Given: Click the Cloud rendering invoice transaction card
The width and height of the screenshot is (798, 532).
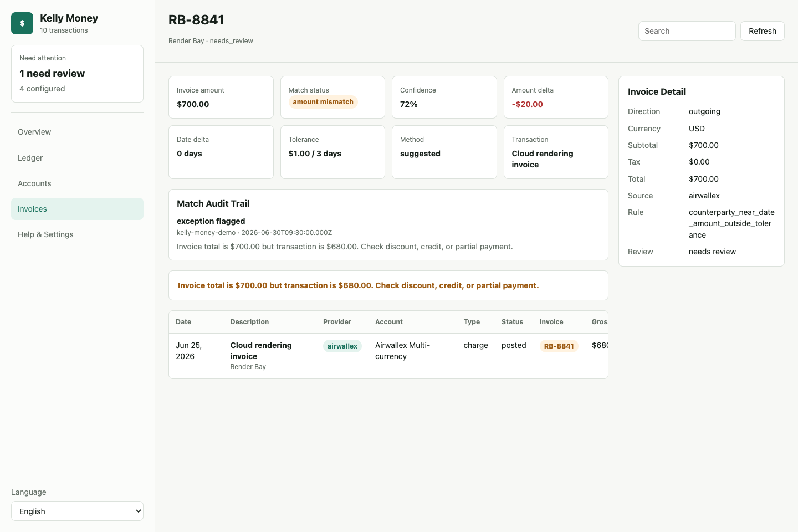Looking at the screenshot, I should point(556,152).
